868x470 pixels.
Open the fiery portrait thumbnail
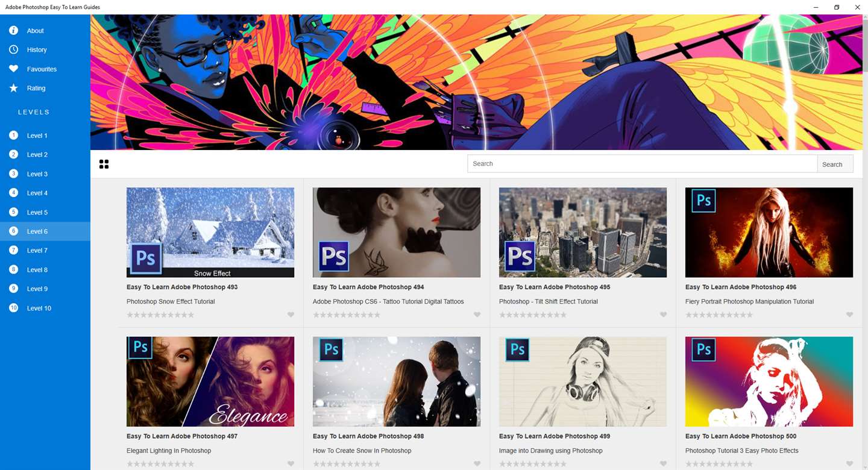click(769, 233)
